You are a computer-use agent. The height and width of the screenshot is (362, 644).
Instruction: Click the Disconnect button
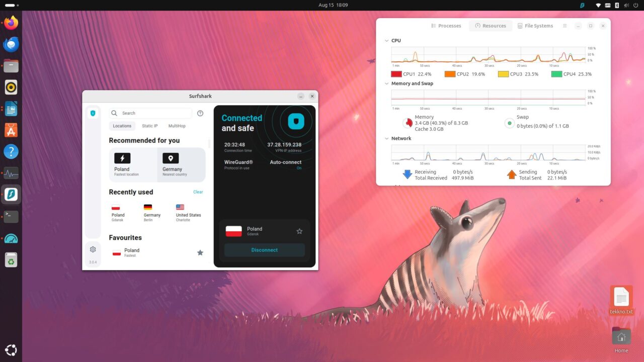coord(265,250)
